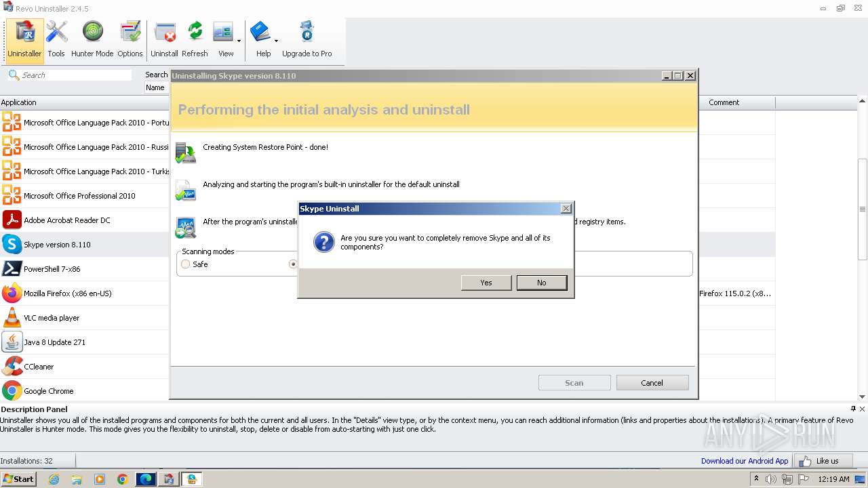868x488 pixels.
Task: Switch to the Revo Uninstaller taskbar button
Action: pyautogui.click(x=169, y=479)
